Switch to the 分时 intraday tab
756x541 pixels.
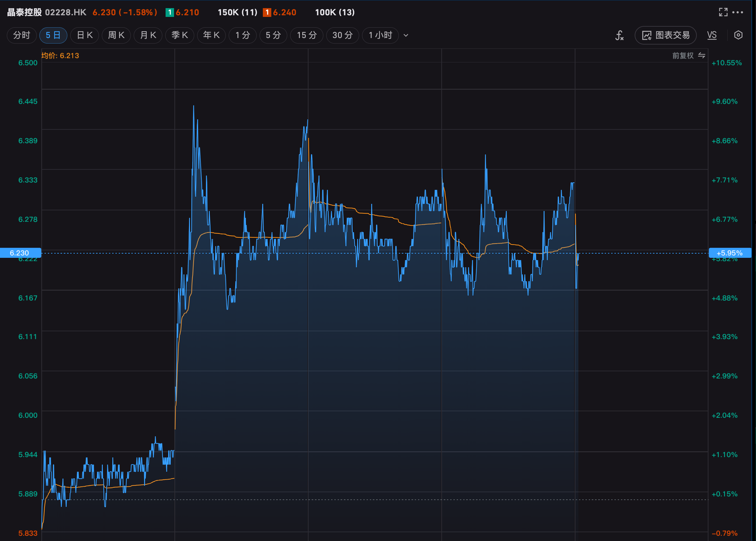pos(22,35)
